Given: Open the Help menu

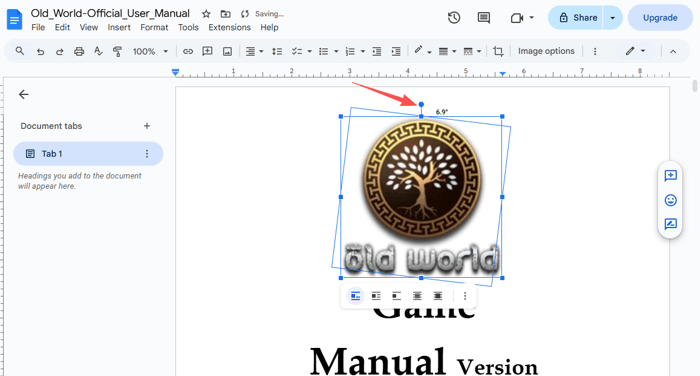Looking at the screenshot, I should [269, 27].
